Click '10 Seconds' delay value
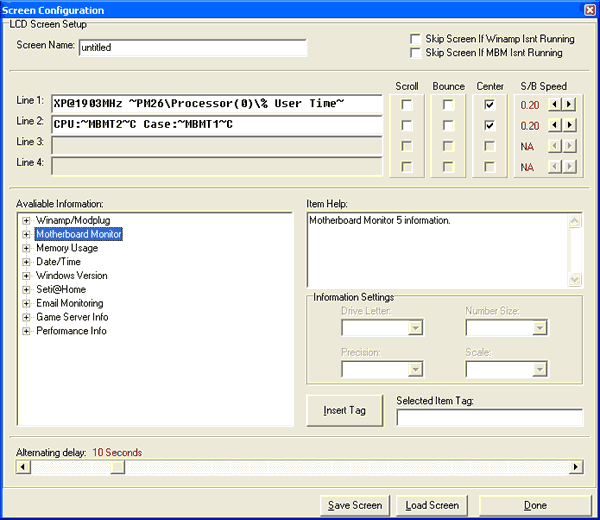This screenshot has width=600, height=520. coord(117,453)
